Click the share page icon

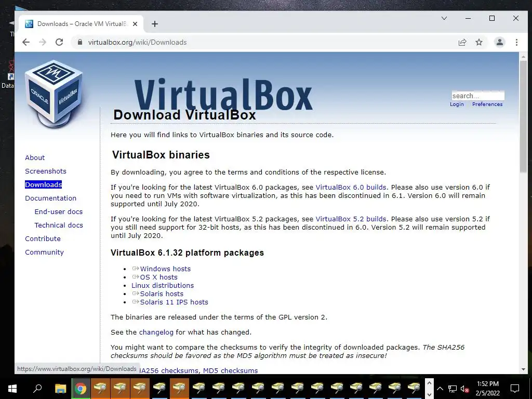[462, 42]
